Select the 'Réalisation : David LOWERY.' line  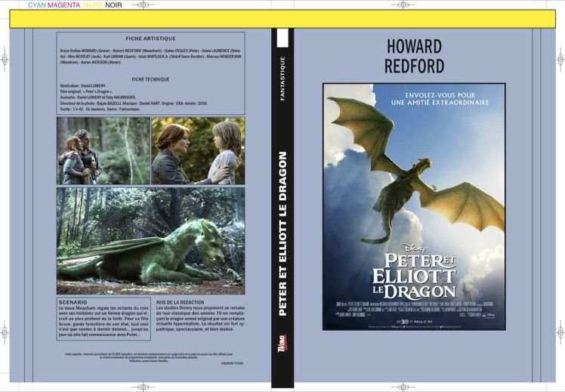click(83, 86)
